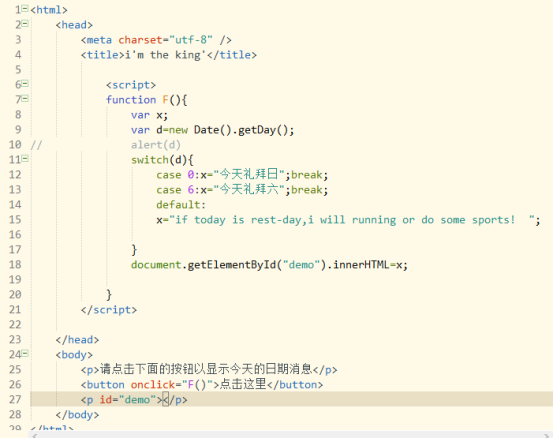Click the string "今天礼拜六" on line 13
The width and height of the screenshot is (554, 438).
[249, 189]
